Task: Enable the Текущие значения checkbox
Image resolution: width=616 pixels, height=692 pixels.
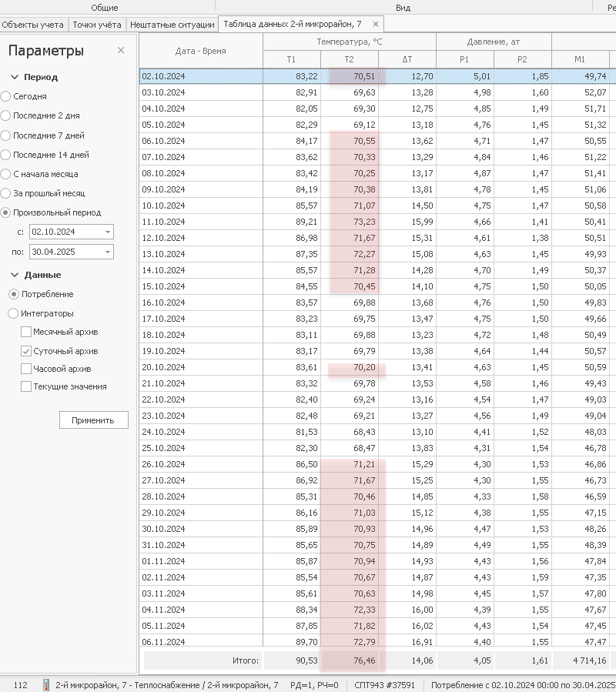Action: coord(26,386)
